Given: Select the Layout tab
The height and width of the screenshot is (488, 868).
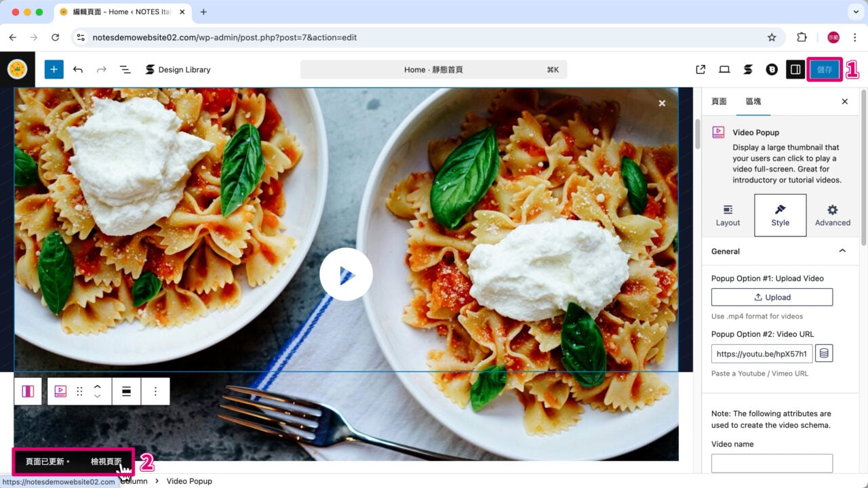Looking at the screenshot, I should click(x=728, y=216).
